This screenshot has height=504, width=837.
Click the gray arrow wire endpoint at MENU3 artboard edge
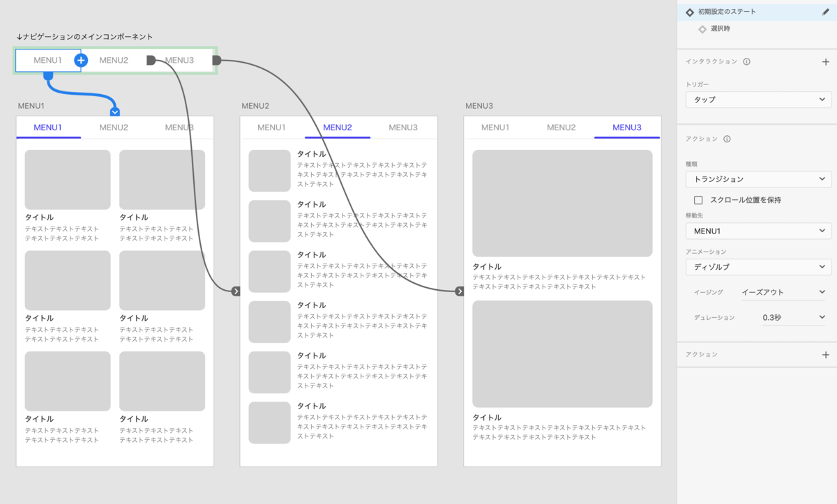coord(460,291)
